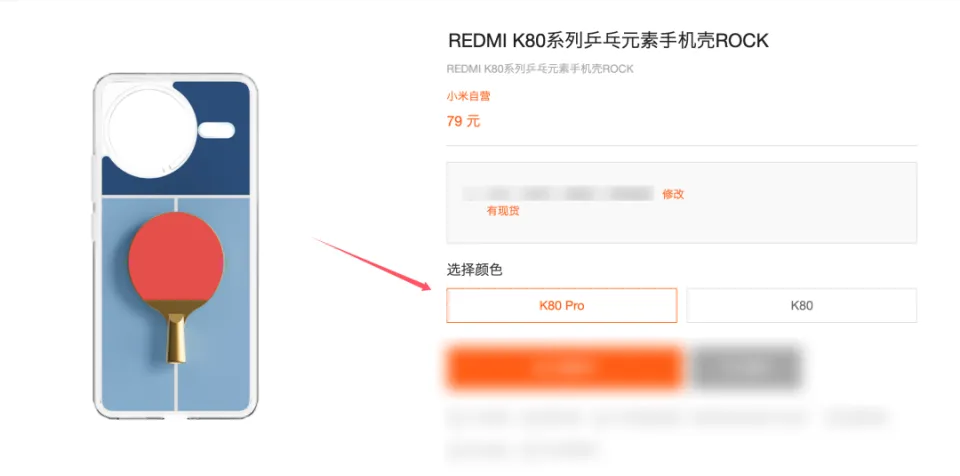Screen dimensions: 960x476
Task: Choose the K80 model option
Action: click(801, 305)
